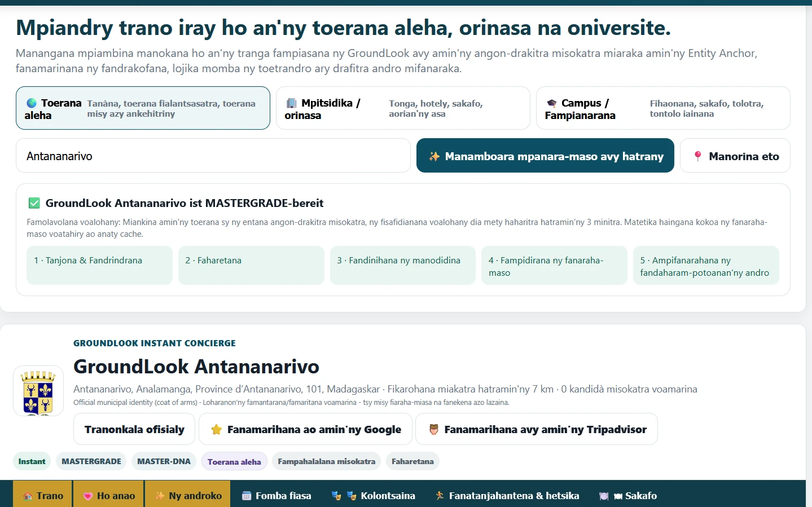
Task: Click the globe icon on Toerana aleha
Action: (x=32, y=103)
